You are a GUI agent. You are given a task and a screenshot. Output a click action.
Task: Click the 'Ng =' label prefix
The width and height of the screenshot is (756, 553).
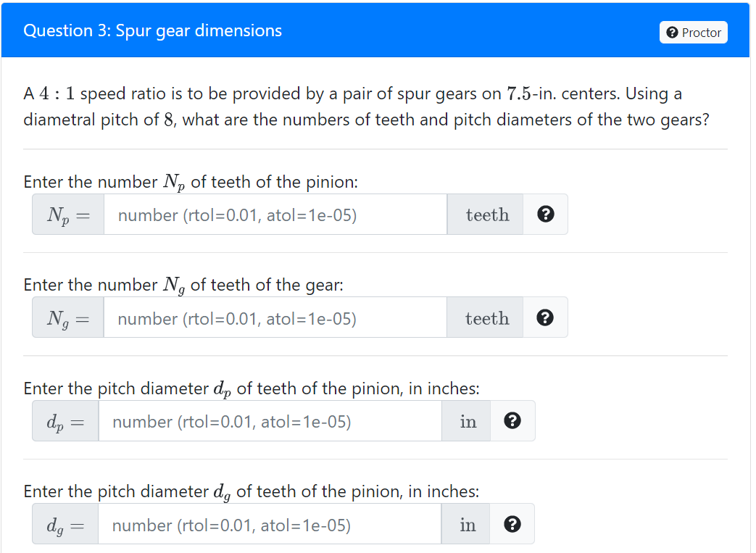point(68,317)
